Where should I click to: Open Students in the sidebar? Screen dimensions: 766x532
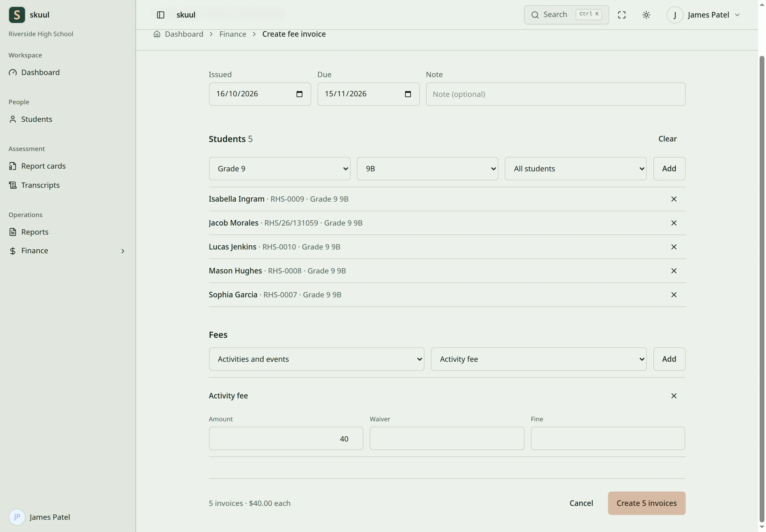pyautogui.click(x=37, y=119)
